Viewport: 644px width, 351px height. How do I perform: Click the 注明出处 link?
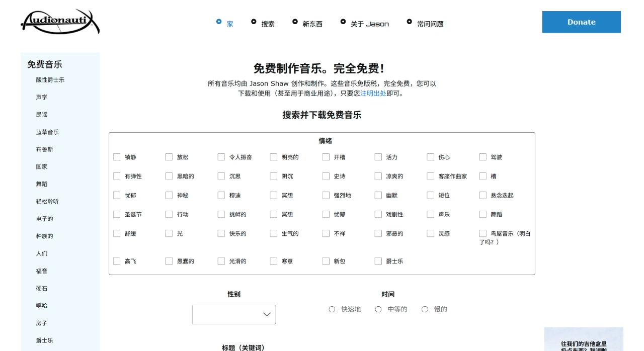pos(373,94)
